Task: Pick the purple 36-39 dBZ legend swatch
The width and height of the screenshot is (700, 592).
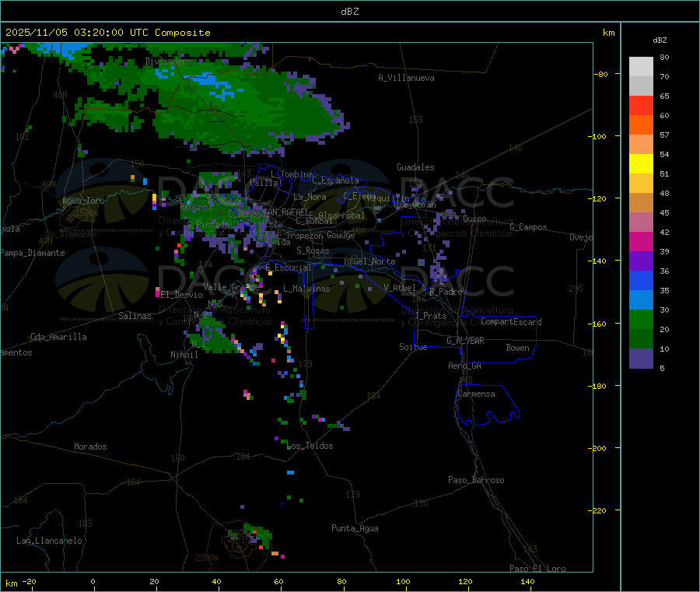Action: tap(641, 261)
